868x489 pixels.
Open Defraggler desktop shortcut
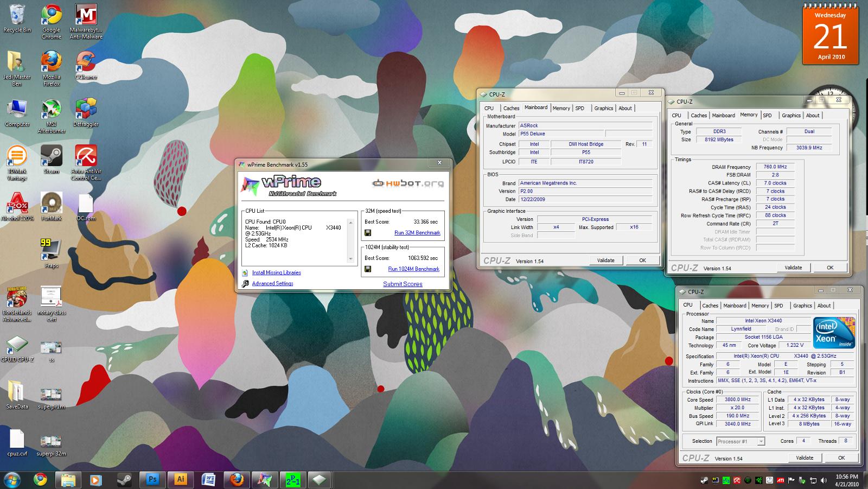(x=86, y=113)
